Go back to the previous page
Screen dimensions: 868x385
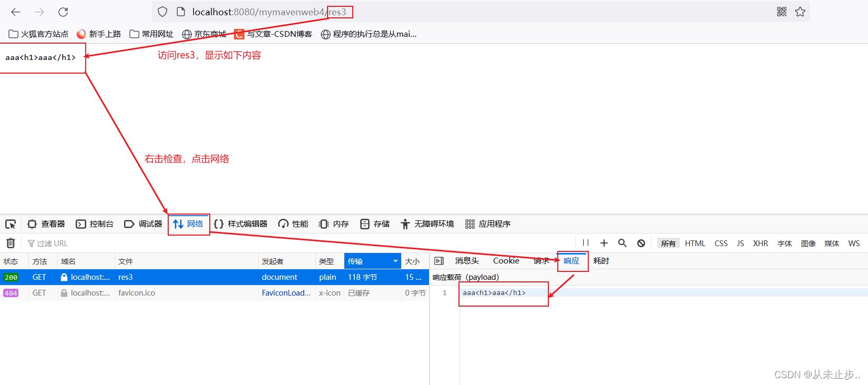(16, 12)
